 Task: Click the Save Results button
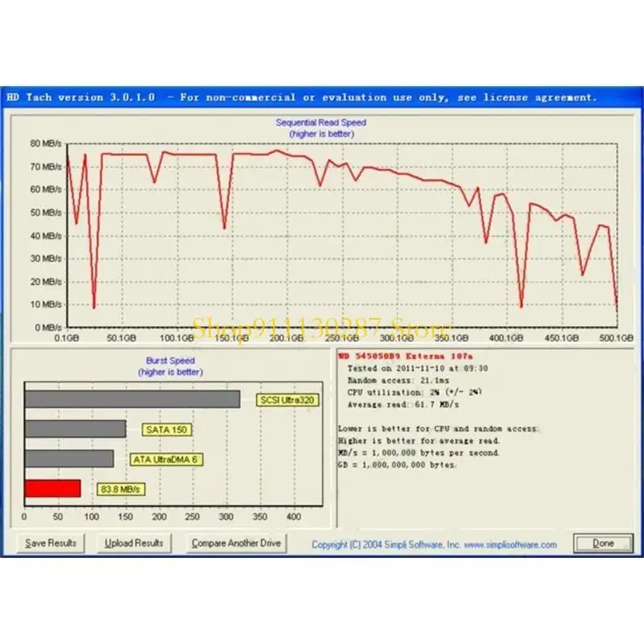(x=51, y=543)
